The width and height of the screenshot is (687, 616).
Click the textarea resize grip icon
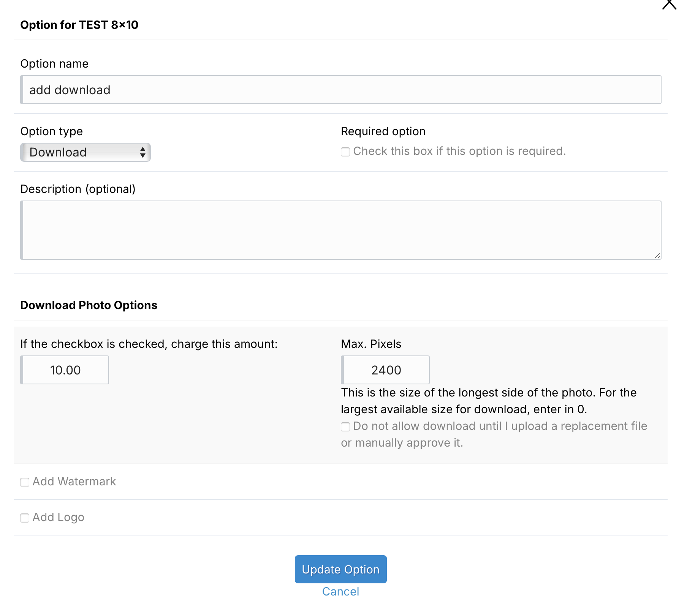(657, 256)
